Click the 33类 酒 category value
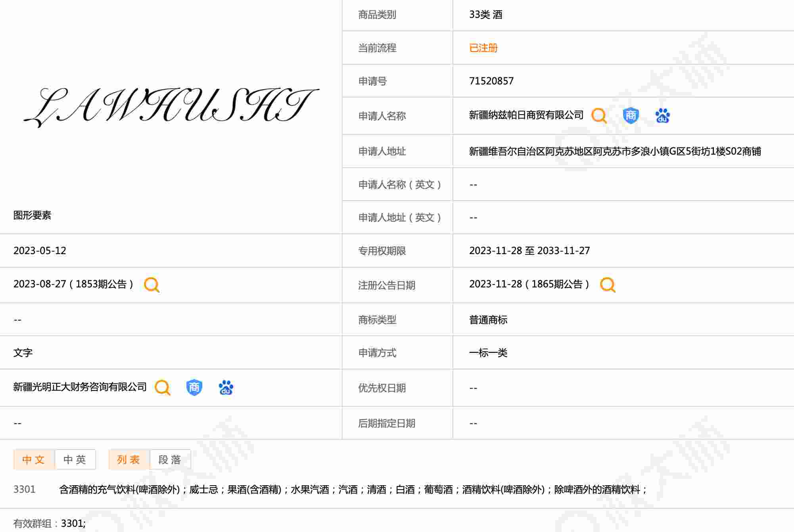The height and width of the screenshot is (532, 794). 485,15
